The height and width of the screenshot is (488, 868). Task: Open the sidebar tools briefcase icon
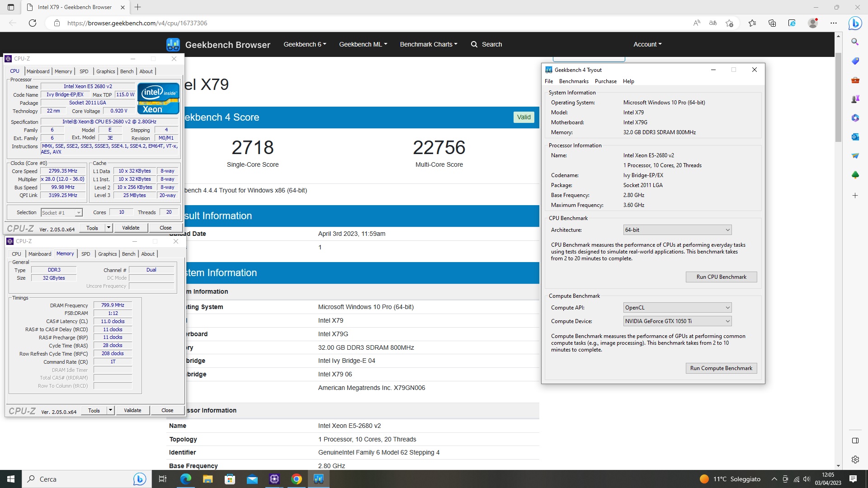[855, 80]
